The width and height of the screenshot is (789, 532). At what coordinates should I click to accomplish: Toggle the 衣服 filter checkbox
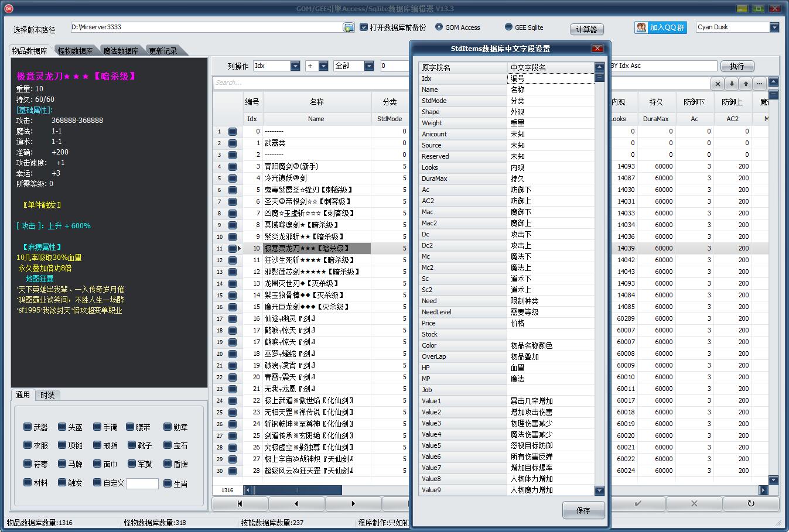28,445
